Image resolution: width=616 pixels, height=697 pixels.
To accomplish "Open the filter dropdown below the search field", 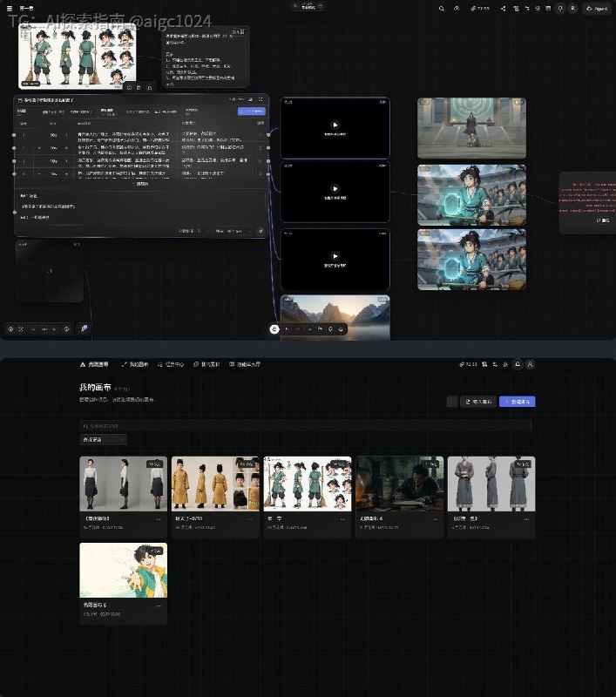I will point(103,440).
